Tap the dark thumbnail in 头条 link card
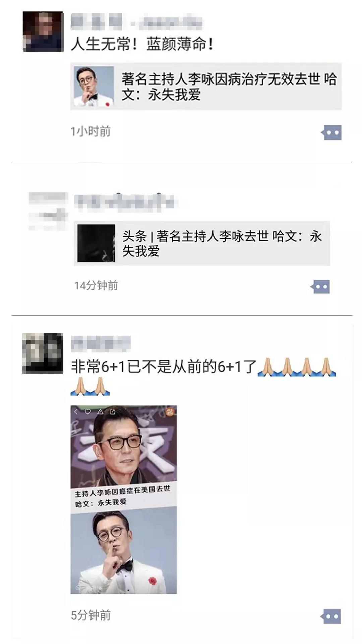The width and height of the screenshot is (362, 644). pos(96,243)
